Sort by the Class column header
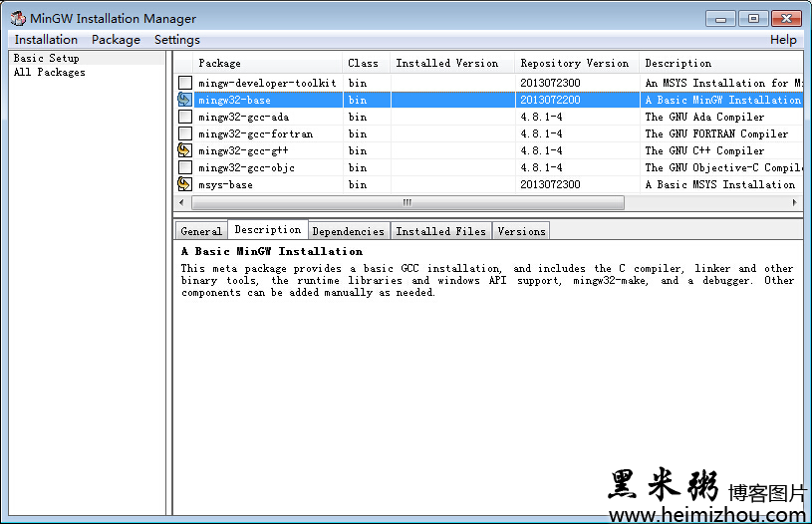 pyautogui.click(x=366, y=63)
